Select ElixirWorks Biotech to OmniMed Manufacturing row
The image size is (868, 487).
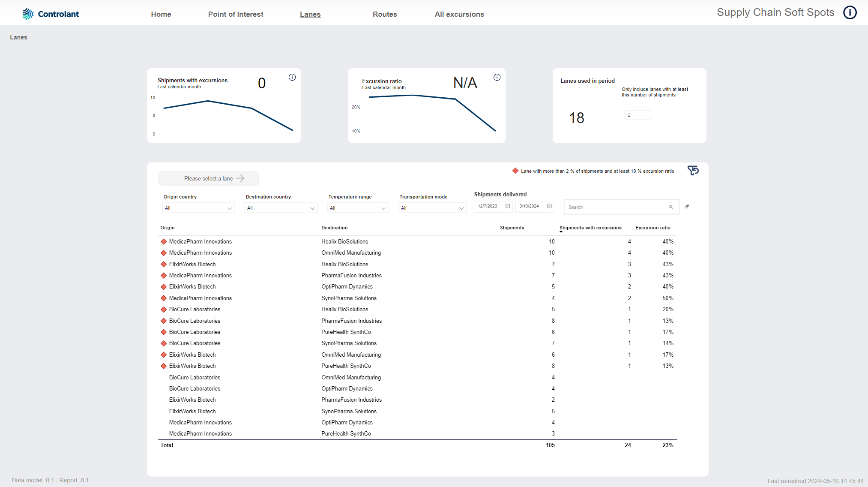click(x=418, y=355)
